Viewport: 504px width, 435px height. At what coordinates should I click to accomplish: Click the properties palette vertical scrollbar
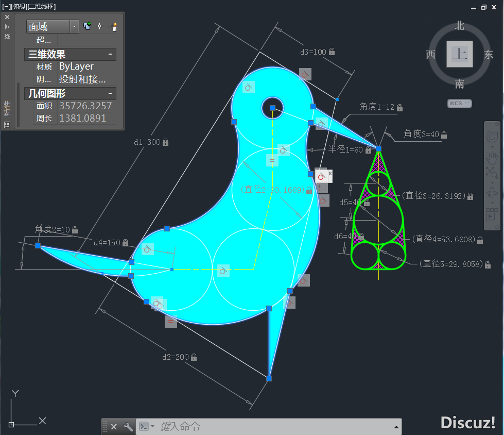tap(19, 105)
